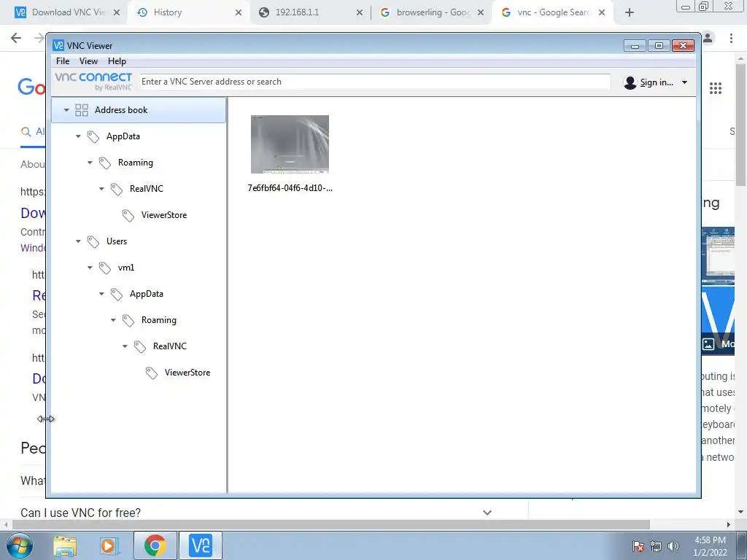Open File Explorer from the taskbar
The image size is (747, 560).
(x=65, y=545)
